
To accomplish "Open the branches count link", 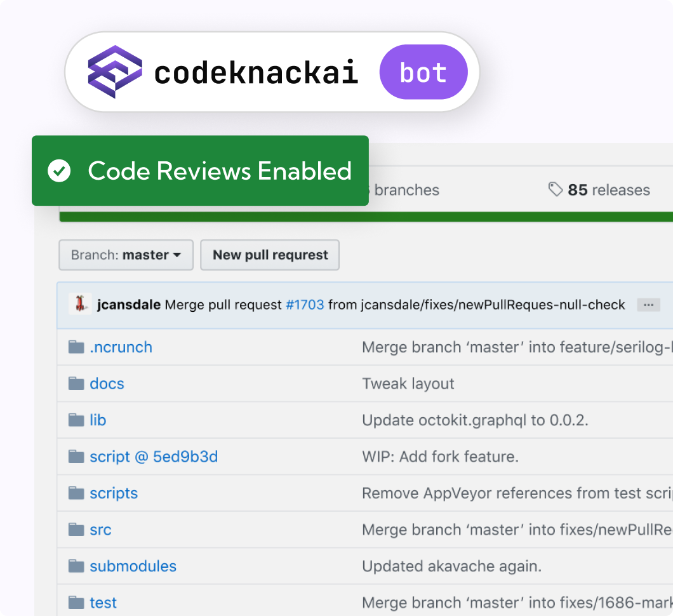I will point(404,190).
